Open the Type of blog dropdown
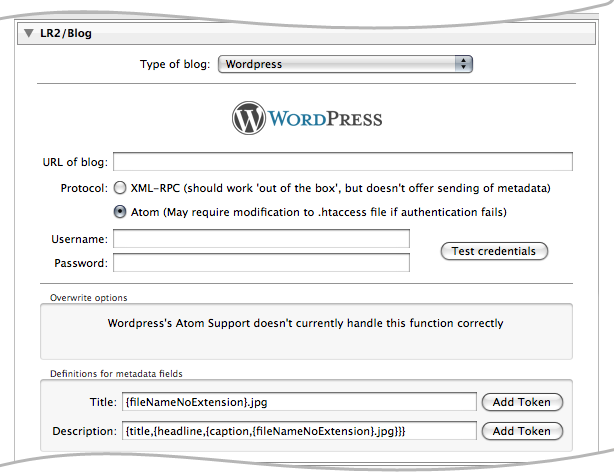The image size is (614, 475). coord(344,64)
